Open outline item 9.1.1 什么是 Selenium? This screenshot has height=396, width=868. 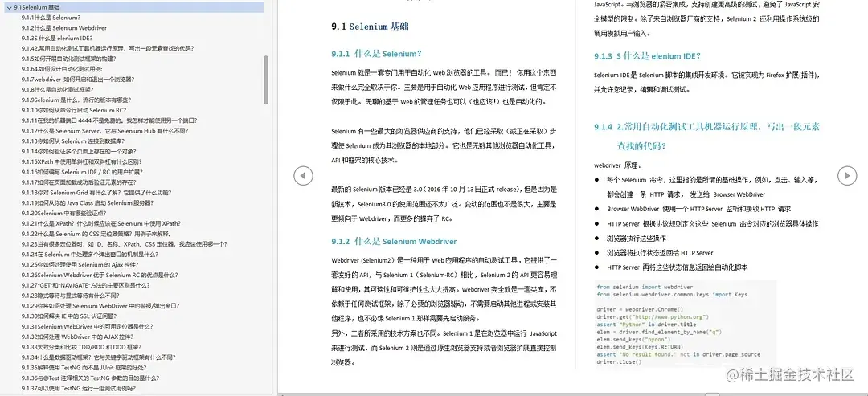pyautogui.click(x=51, y=18)
